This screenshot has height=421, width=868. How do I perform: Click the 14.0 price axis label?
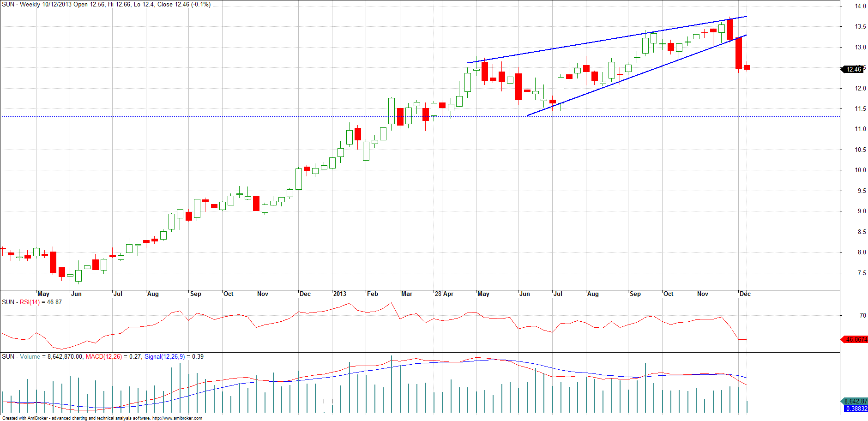(x=860, y=6)
